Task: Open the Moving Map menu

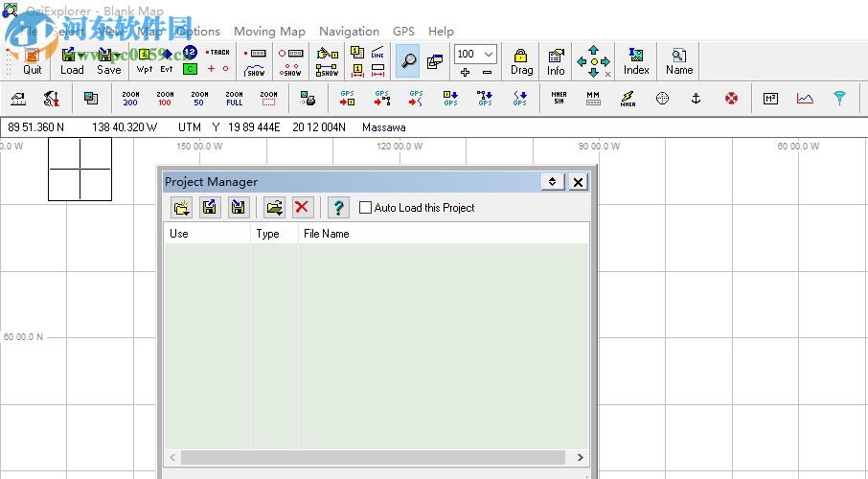Action: (269, 31)
